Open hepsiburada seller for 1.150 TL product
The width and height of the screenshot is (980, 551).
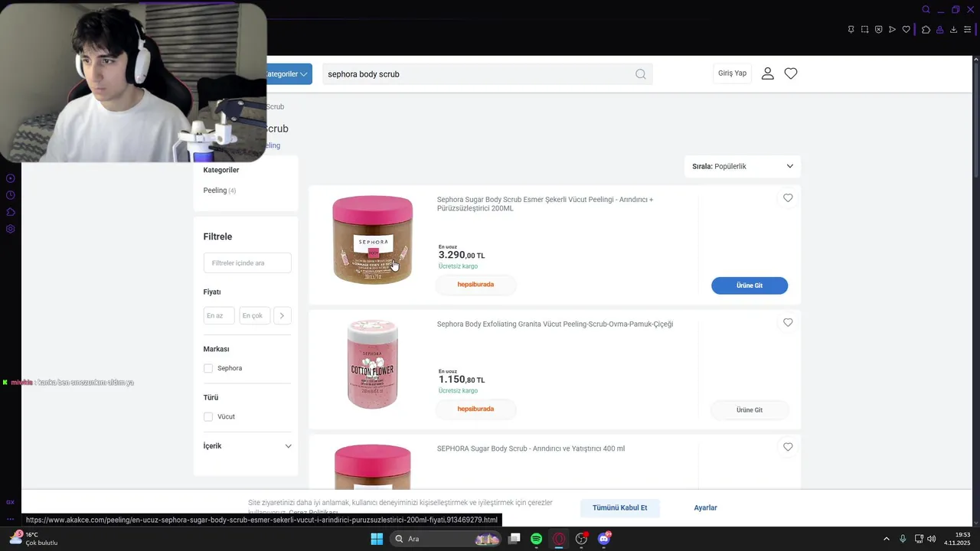(x=475, y=409)
